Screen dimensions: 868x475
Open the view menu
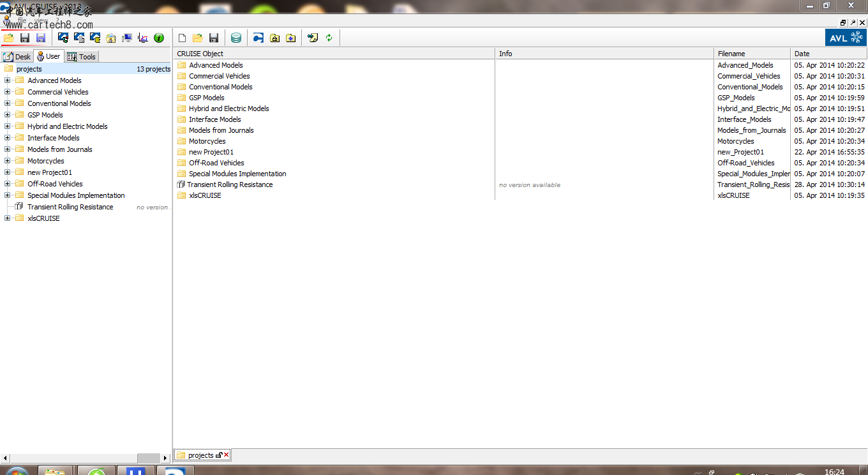(x=41, y=20)
